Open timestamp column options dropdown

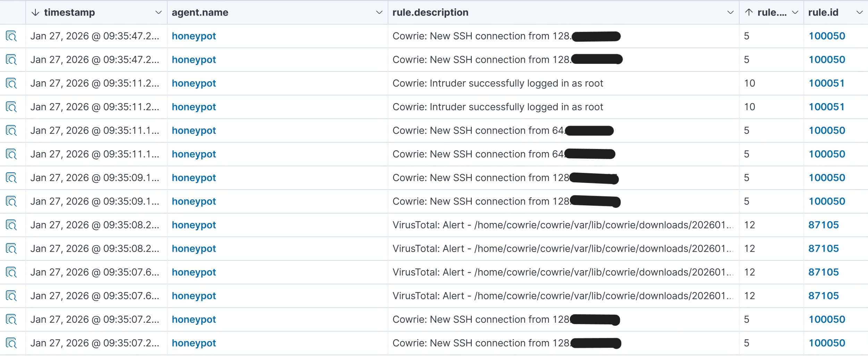tap(158, 13)
